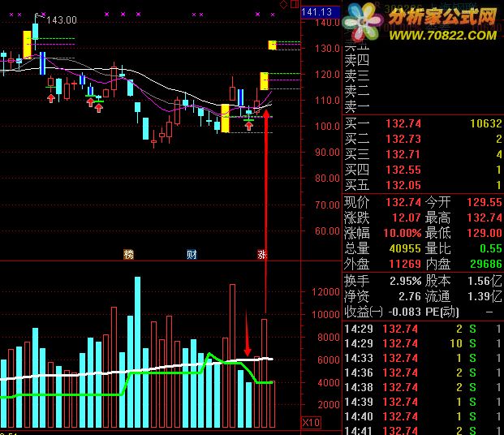Click the 143.00 high price label
The height and width of the screenshot is (435, 504).
click(62, 20)
